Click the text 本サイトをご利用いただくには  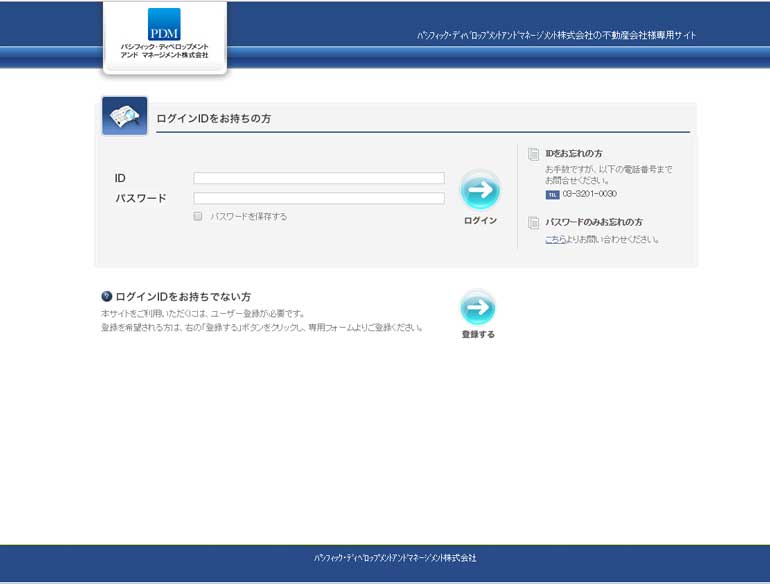click(154, 313)
